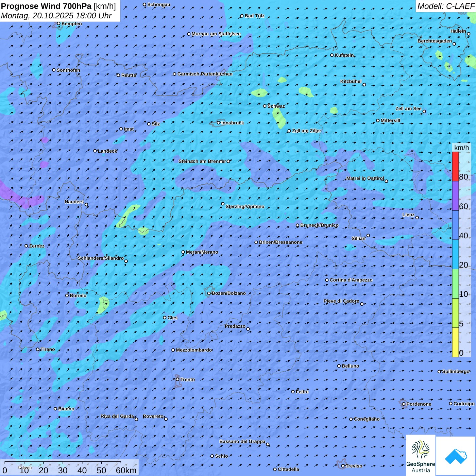This screenshot has width=476, height=476.
Task: Click the Matrei in Osttirol label
Action: pos(365,178)
